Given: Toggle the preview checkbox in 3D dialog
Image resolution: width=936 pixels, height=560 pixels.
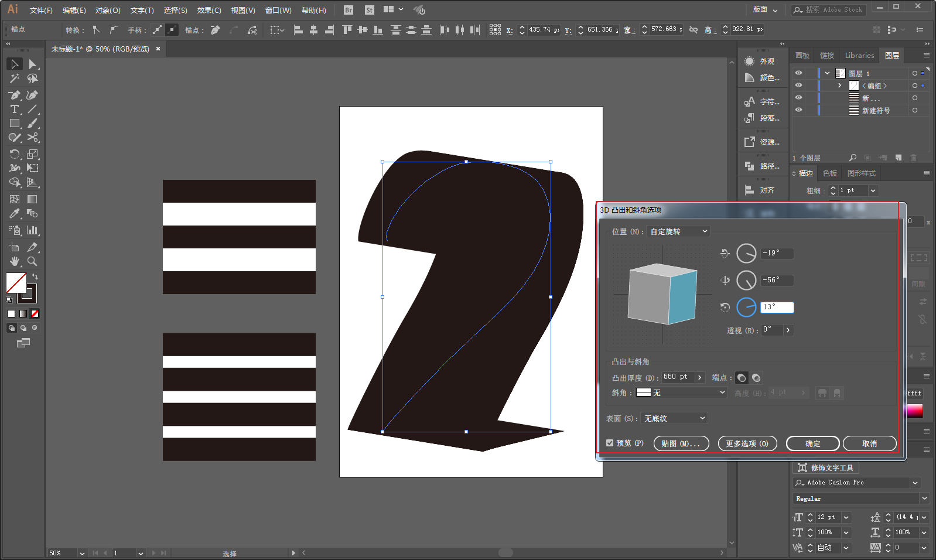Looking at the screenshot, I should 610,443.
